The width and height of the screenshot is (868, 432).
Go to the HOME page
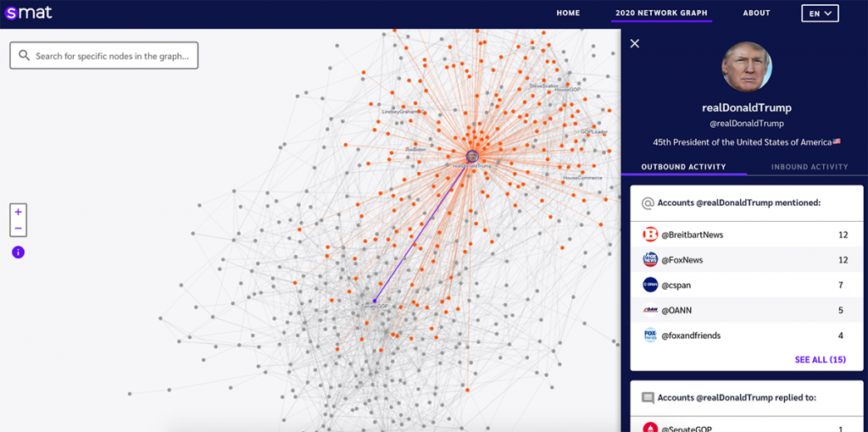tap(568, 13)
